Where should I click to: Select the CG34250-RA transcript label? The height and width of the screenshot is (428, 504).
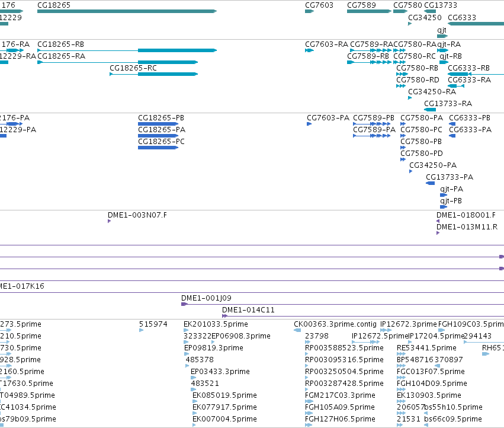[432, 92]
